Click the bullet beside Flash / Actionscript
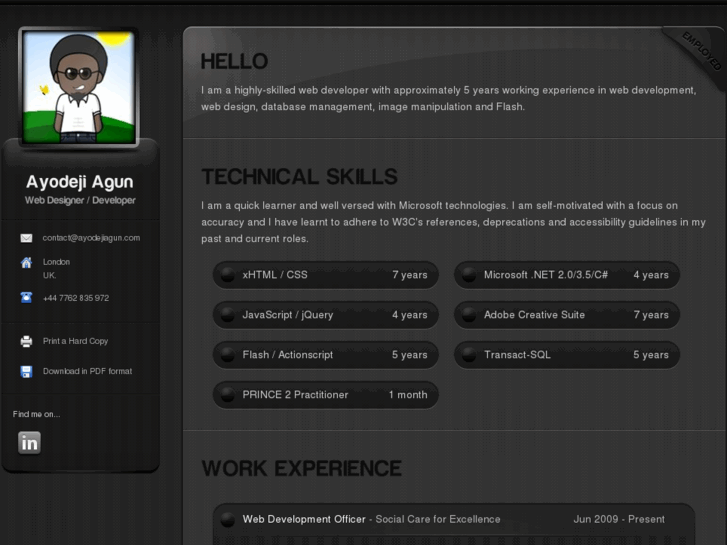Viewport: 727px width, 545px height. [228, 354]
